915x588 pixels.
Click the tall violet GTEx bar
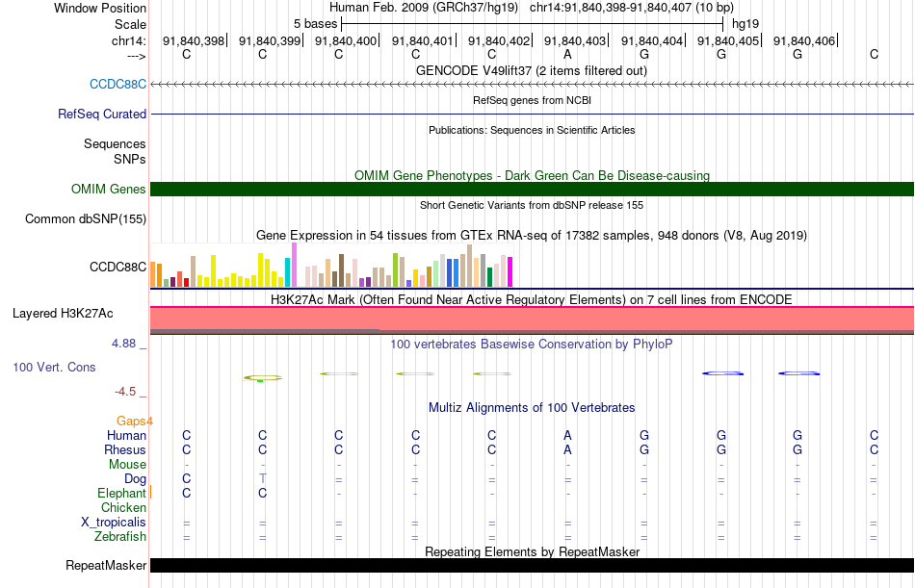click(x=294, y=265)
